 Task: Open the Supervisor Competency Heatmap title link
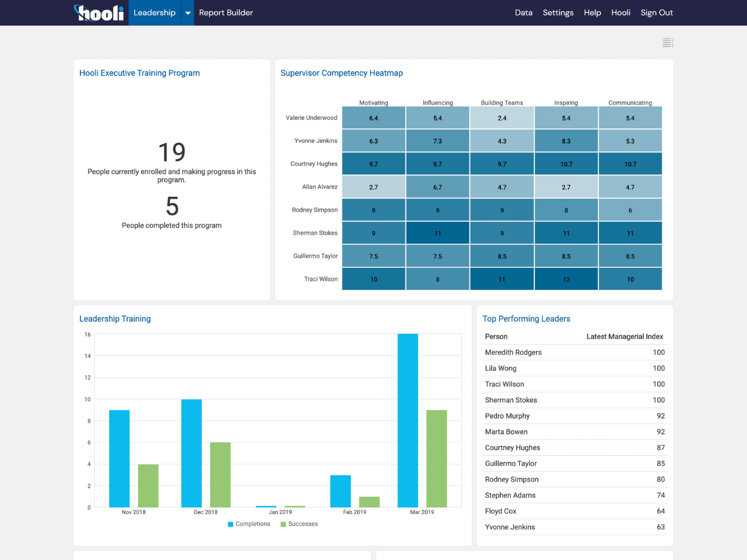tap(342, 73)
